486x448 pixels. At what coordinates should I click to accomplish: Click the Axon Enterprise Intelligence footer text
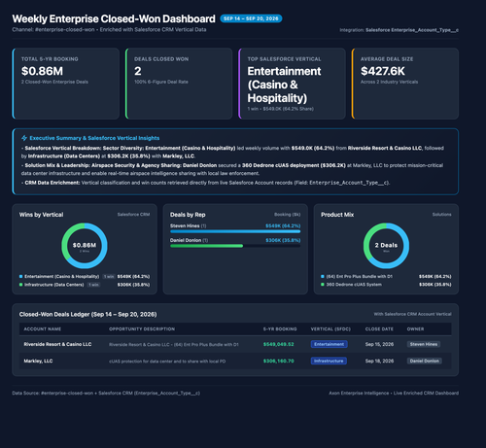click(x=394, y=393)
